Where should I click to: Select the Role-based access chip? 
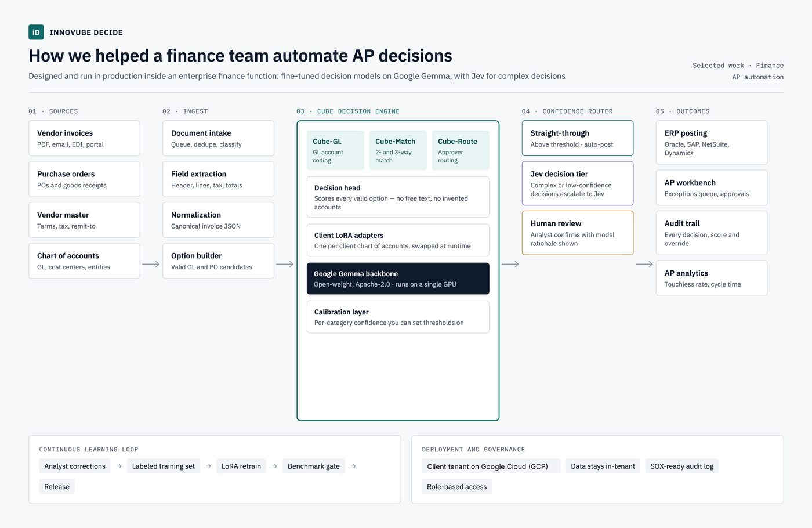(x=457, y=487)
